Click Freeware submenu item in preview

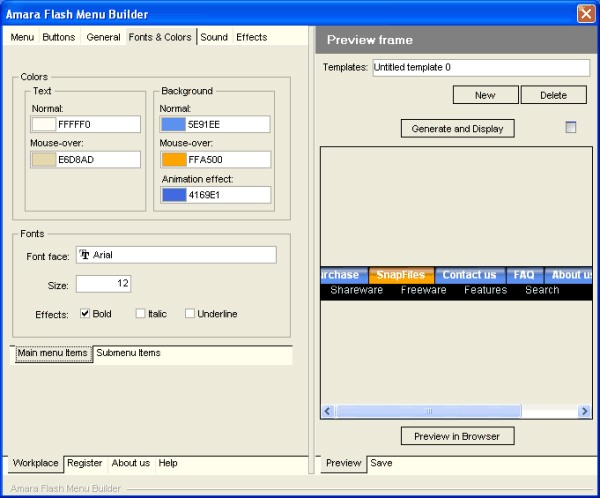tap(424, 290)
